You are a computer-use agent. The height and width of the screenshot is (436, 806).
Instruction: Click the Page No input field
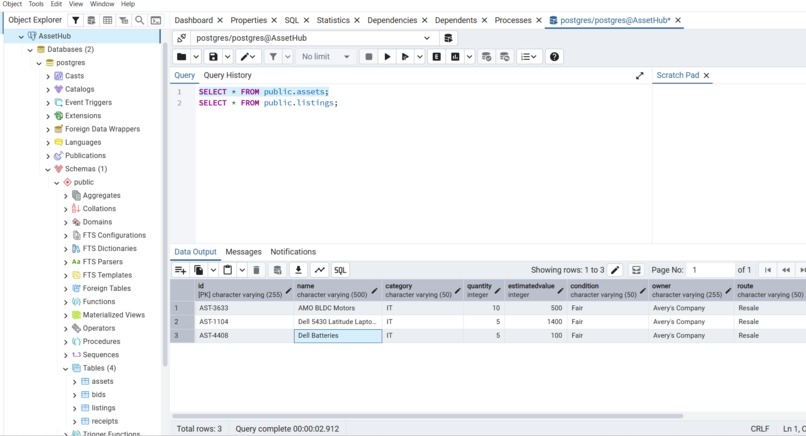click(x=711, y=270)
